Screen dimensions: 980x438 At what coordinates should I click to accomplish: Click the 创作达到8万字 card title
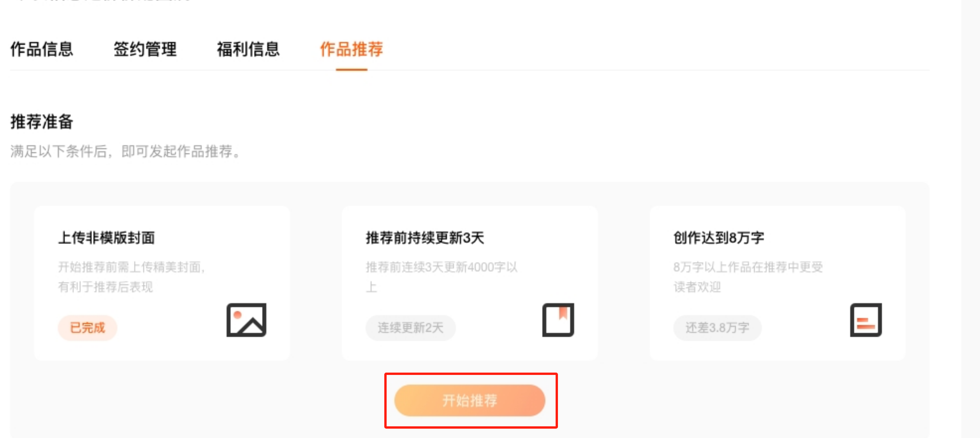tap(719, 237)
